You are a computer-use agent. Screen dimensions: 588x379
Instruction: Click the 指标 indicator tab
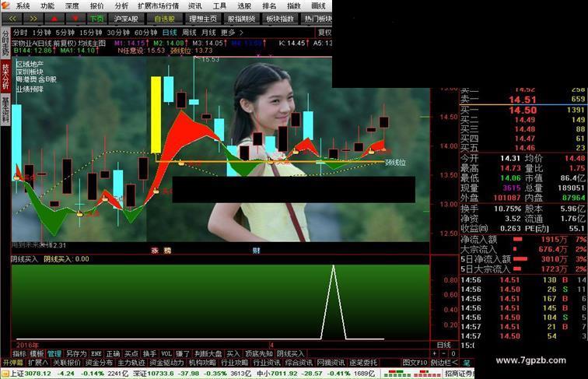click(19, 353)
